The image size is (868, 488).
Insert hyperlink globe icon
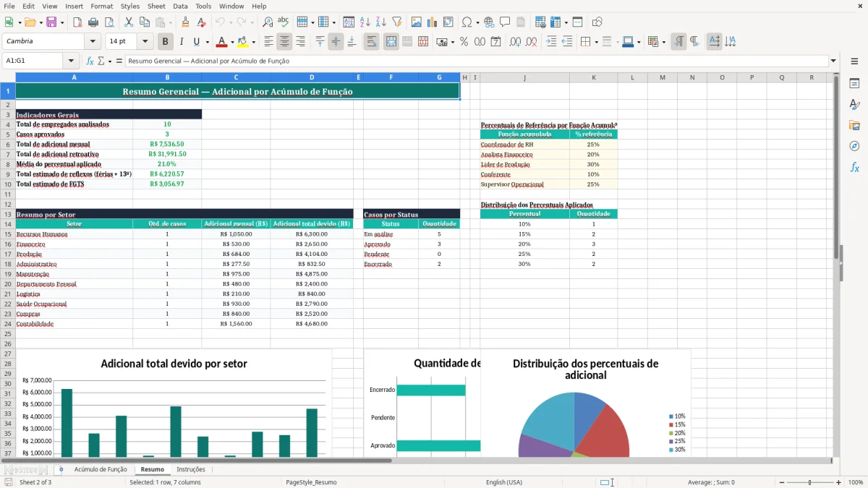pos(489,22)
